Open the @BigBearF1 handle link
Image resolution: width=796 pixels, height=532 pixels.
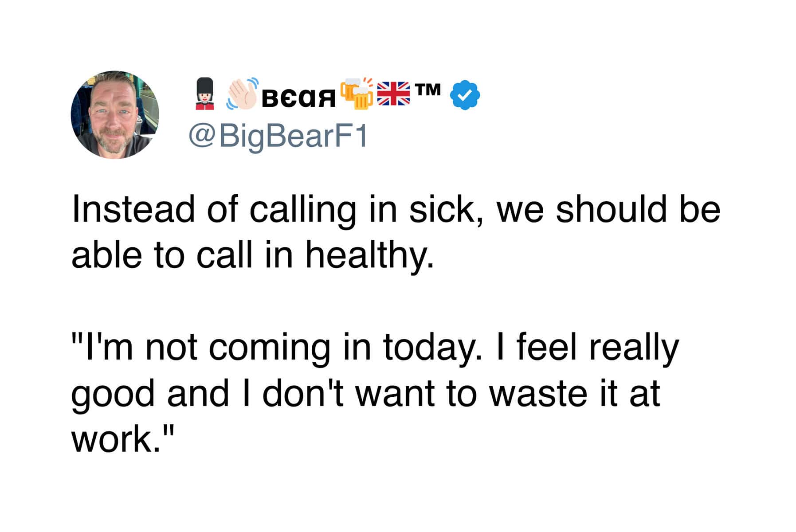point(278,137)
